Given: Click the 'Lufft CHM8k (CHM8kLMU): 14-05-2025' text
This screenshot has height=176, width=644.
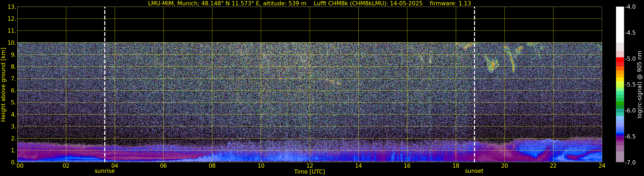Looking at the screenshot, I should click(x=368, y=3).
